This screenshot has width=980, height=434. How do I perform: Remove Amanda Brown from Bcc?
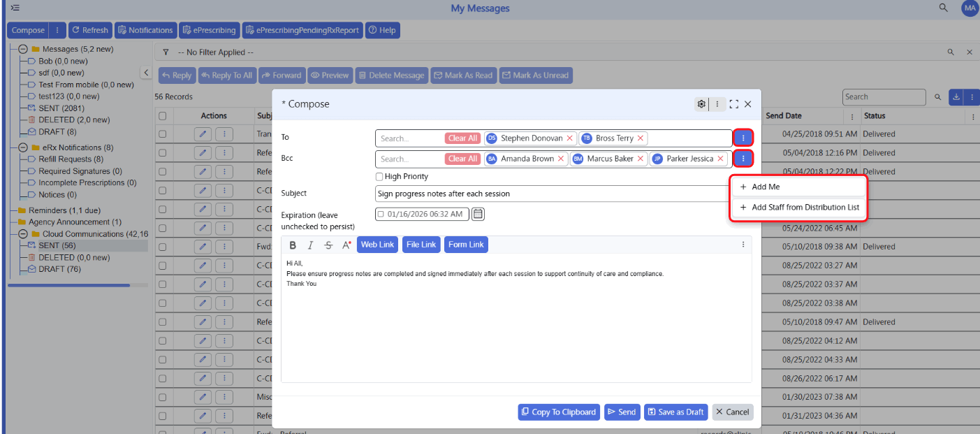[x=561, y=159]
